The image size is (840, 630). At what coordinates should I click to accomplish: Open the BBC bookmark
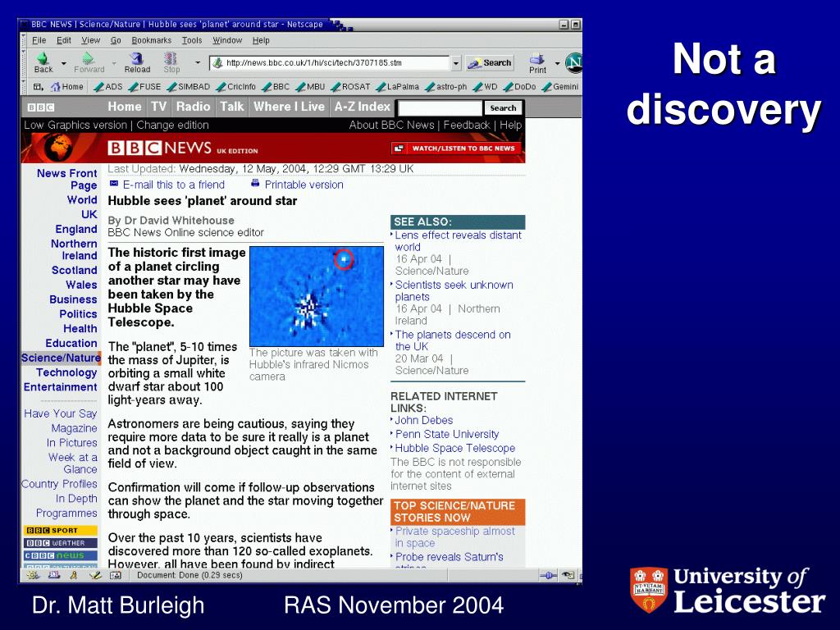[x=276, y=87]
